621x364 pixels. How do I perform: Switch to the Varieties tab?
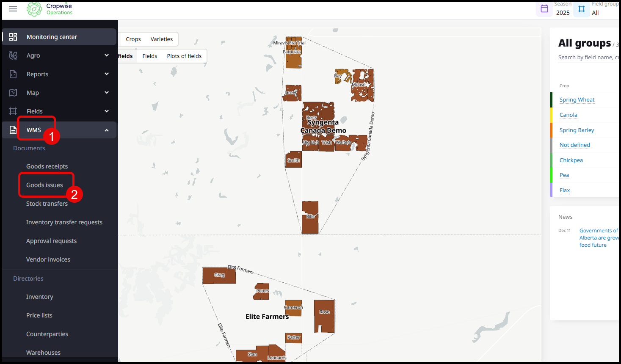click(161, 39)
